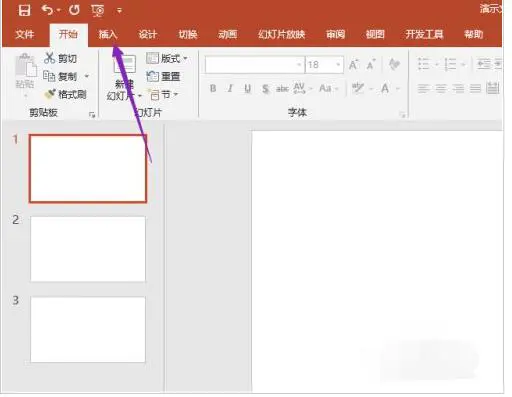Open the Change Case (Aa) menu
Viewport: 512px width, 397px height.
click(328, 88)
